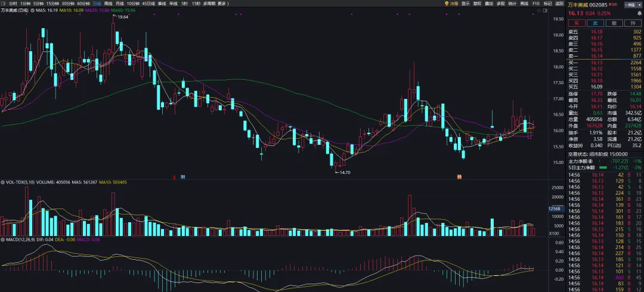This screenshot has width=644, height=292.
Task: Switch to 周线 weekly chart
Action: click(x=109, y=4)
